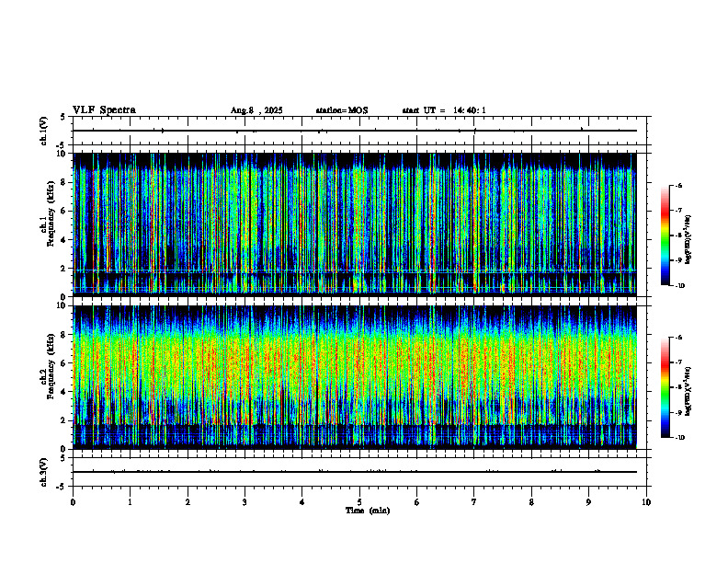This screenshot has width=728, height=563.
Task: Click the ch.1 spectrogram color bar
Action: pyautogui.click(x=665, y=236)
